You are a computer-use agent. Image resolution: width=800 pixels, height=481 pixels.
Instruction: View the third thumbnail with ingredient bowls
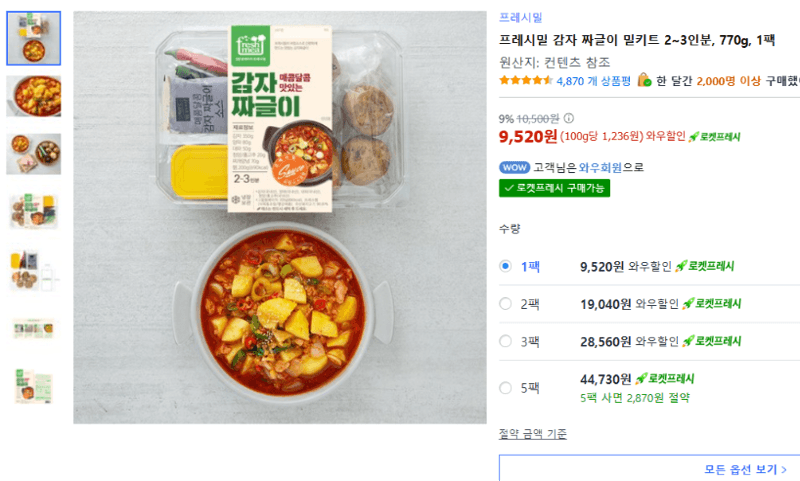coord(34,154)
